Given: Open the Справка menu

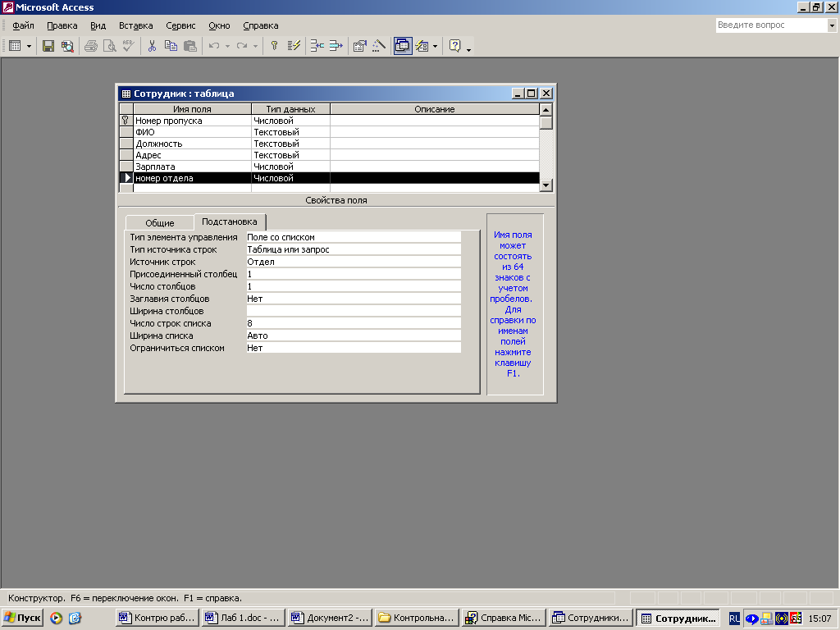Looking at the screenshot, I should [260, 25].
